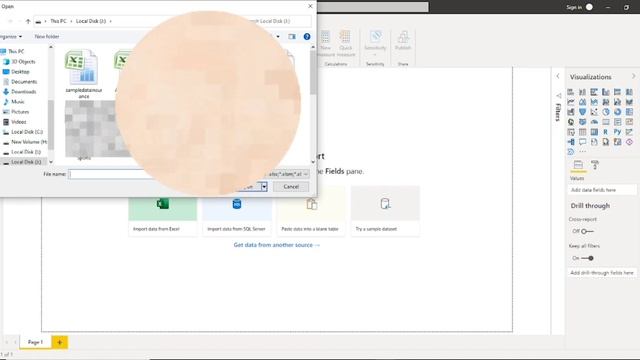This screenshot has height=360, width=640.
Task: Click New folder in Open dialog
Action: (x=47, y=37)
